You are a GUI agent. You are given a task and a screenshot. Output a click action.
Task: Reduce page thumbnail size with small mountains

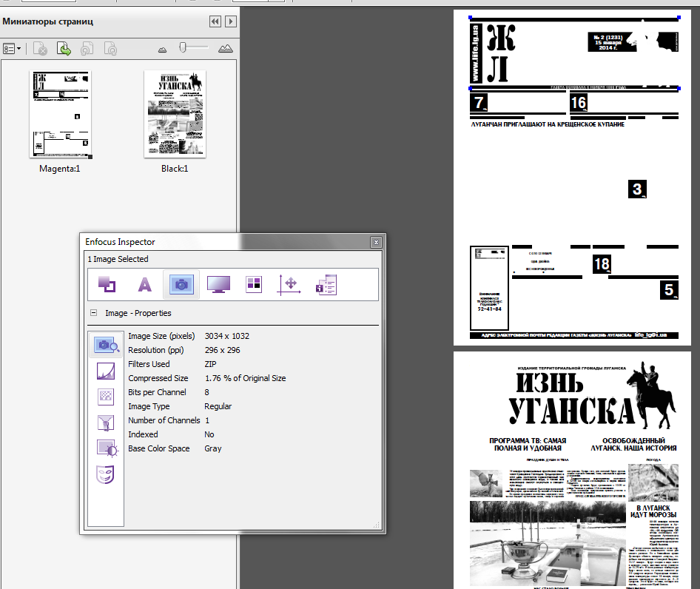pos(163,50)
